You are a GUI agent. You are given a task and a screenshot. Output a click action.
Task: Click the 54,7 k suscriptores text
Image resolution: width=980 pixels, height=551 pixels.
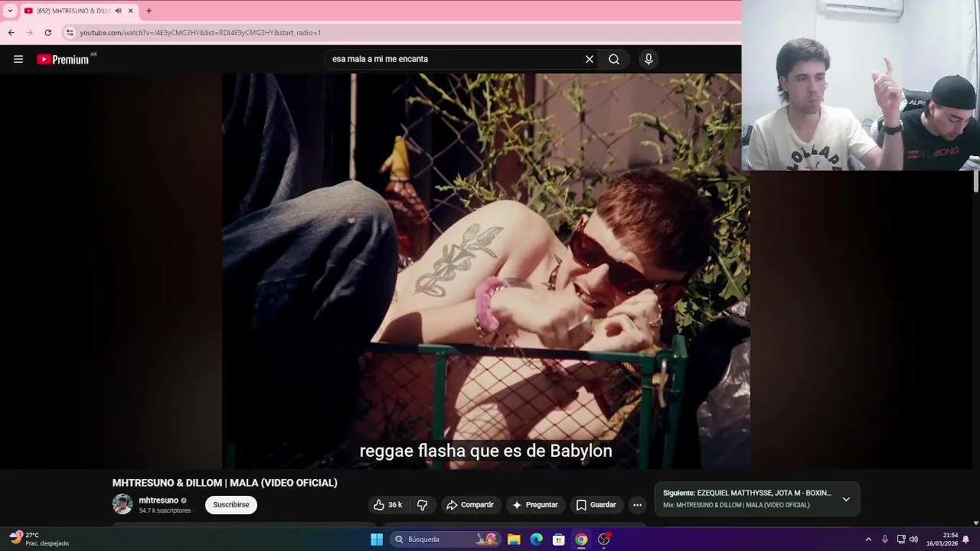pyautogui.click(x=165, y=510)
